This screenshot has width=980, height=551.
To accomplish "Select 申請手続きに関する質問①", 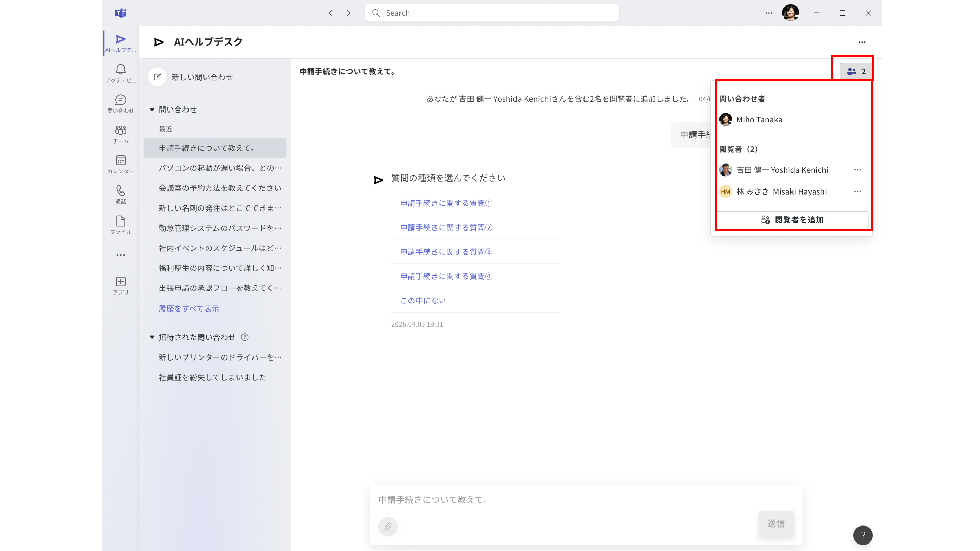I will click(x=446, y=203).
